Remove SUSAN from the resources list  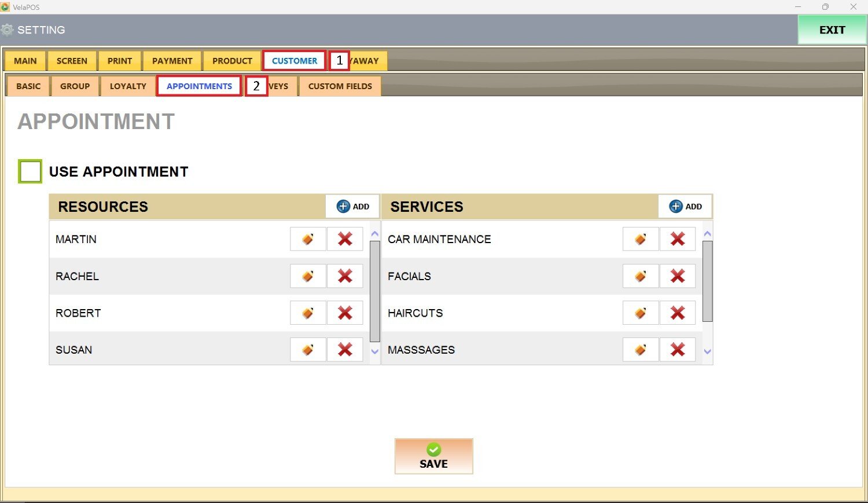345,350
